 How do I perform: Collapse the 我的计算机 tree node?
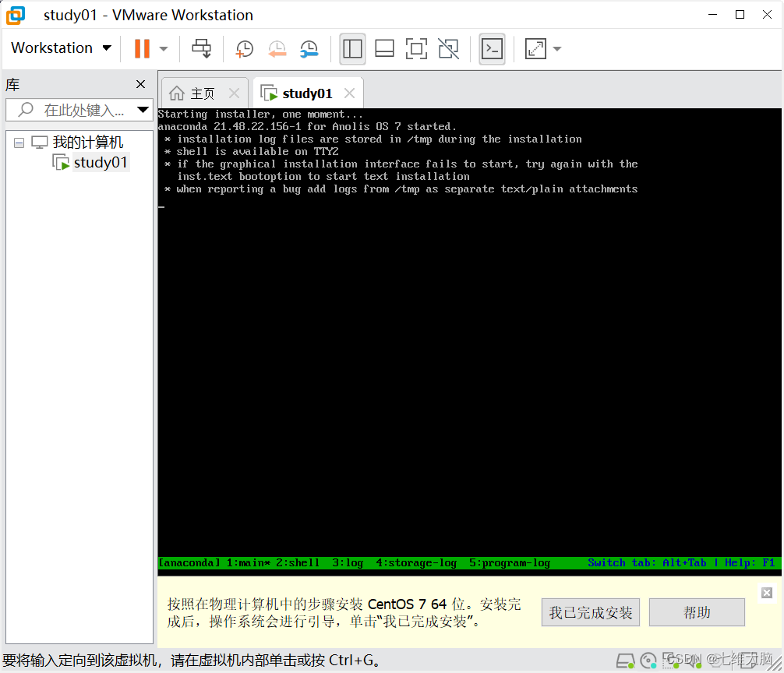click(x=19, y=143)
